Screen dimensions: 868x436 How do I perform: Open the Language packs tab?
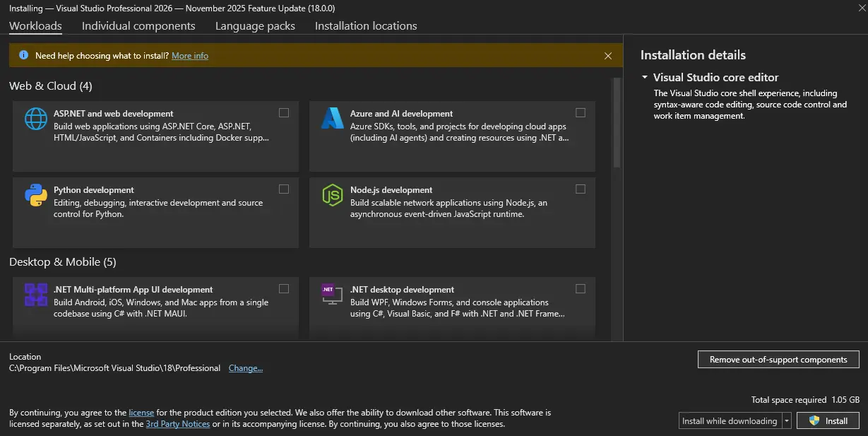click(x=255, y=26)
